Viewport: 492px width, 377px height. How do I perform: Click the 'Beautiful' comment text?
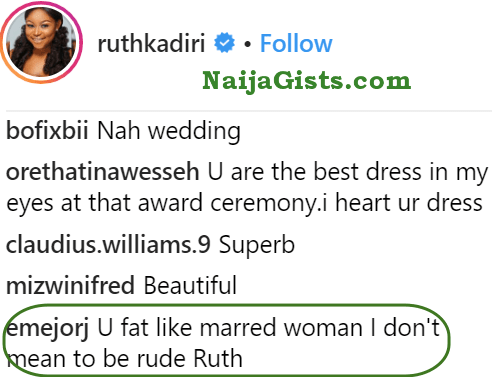190,285
